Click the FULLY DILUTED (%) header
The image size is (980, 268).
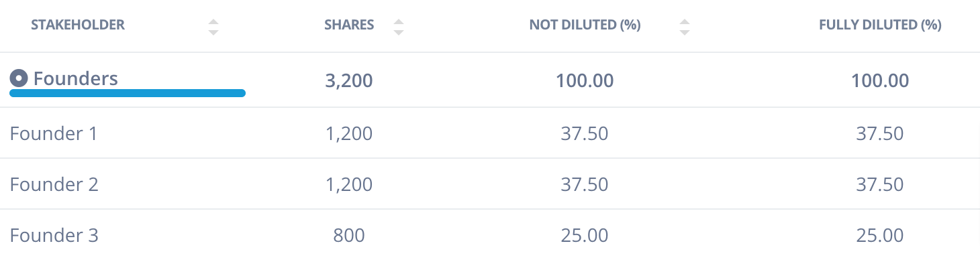[x=880, y=25]
